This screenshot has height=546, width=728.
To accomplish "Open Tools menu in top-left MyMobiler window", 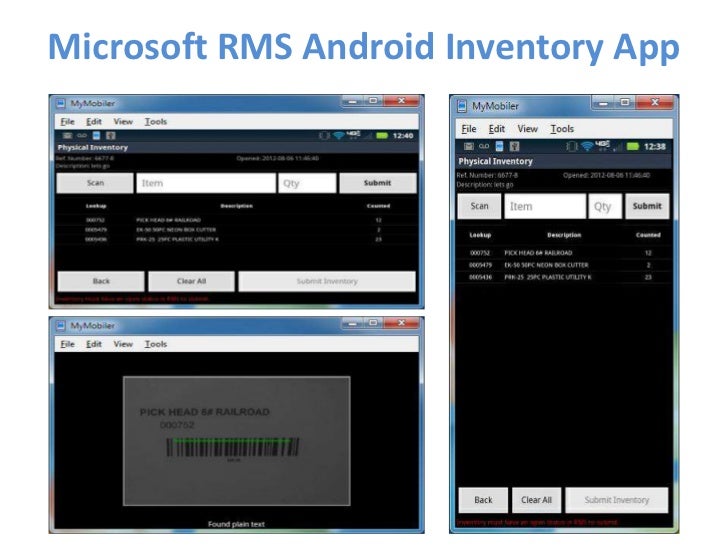I will tap(156, 122).
